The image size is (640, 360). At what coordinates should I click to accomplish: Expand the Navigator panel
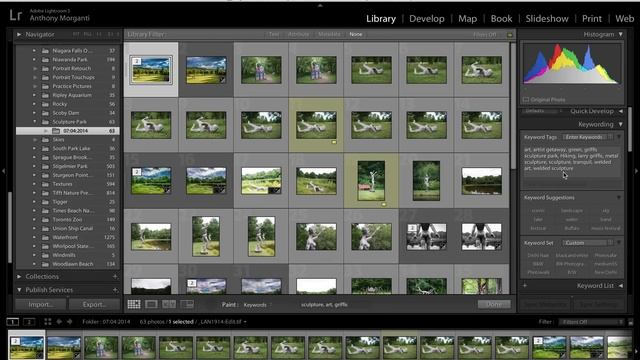click(x=19, y=35)
